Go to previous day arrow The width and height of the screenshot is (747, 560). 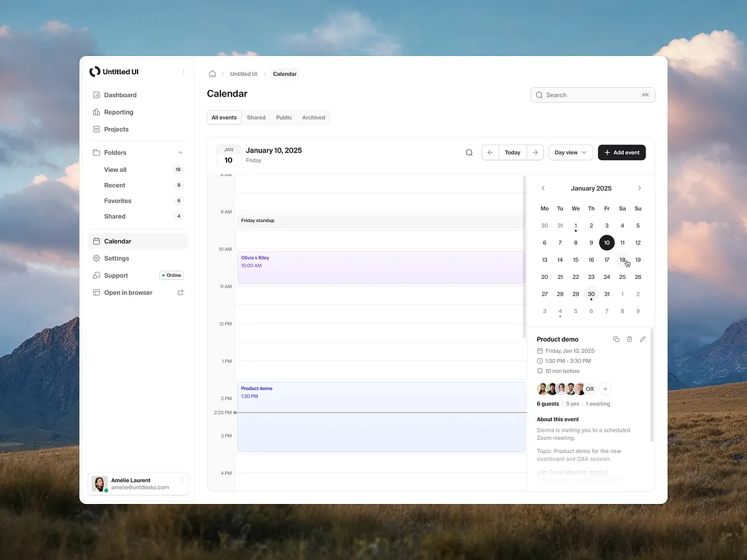pyautogui.click(x=490, y=152)
